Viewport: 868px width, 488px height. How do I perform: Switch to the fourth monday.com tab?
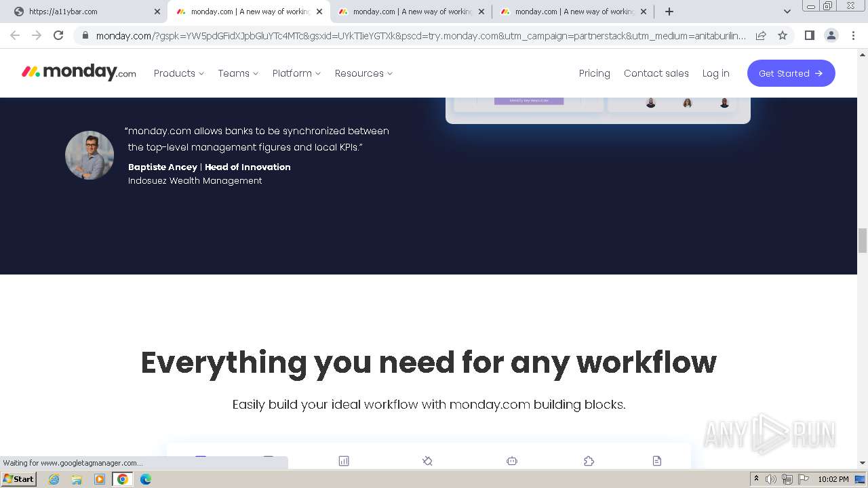[x=573, y=12]
